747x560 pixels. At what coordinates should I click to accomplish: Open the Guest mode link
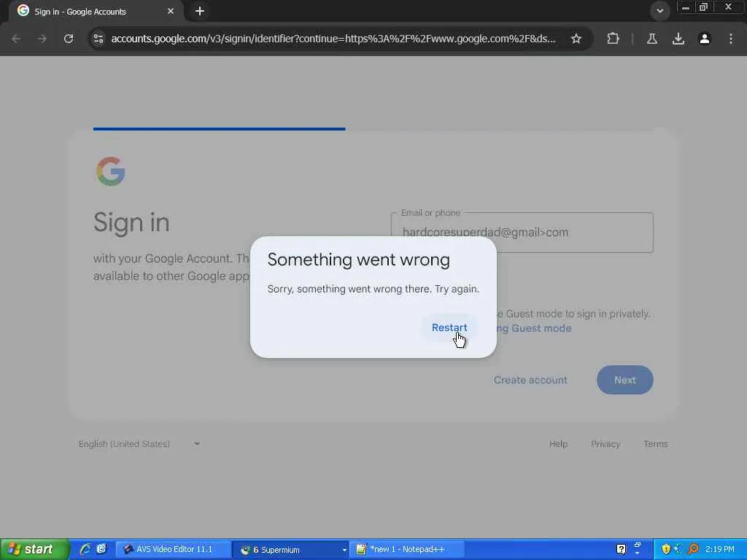click(x=533, y=328)
